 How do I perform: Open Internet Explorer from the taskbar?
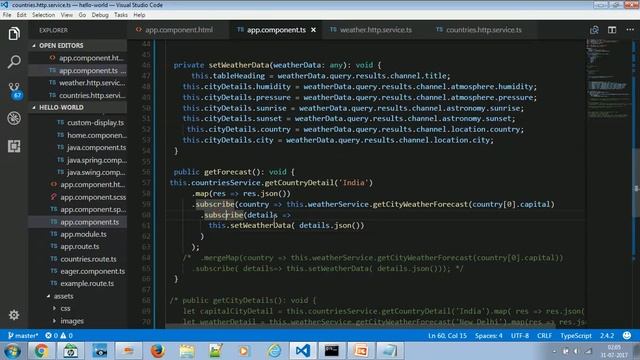click(274, 351)
